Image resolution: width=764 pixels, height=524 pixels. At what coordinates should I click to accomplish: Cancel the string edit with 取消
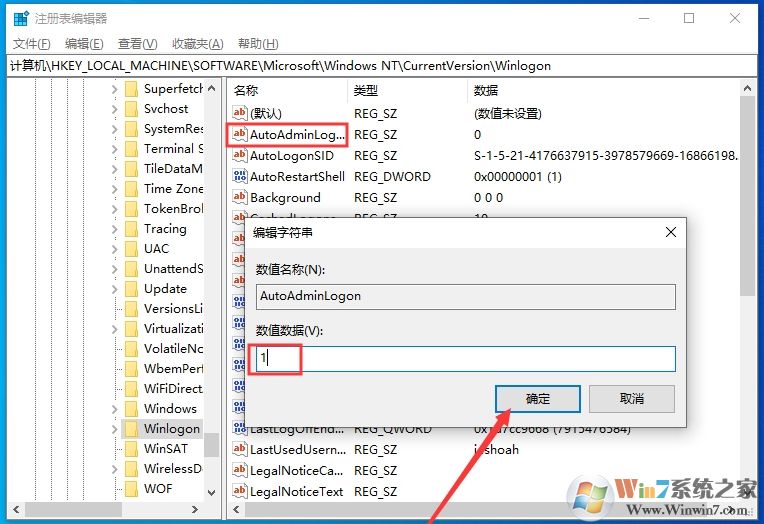click(632, 399)
